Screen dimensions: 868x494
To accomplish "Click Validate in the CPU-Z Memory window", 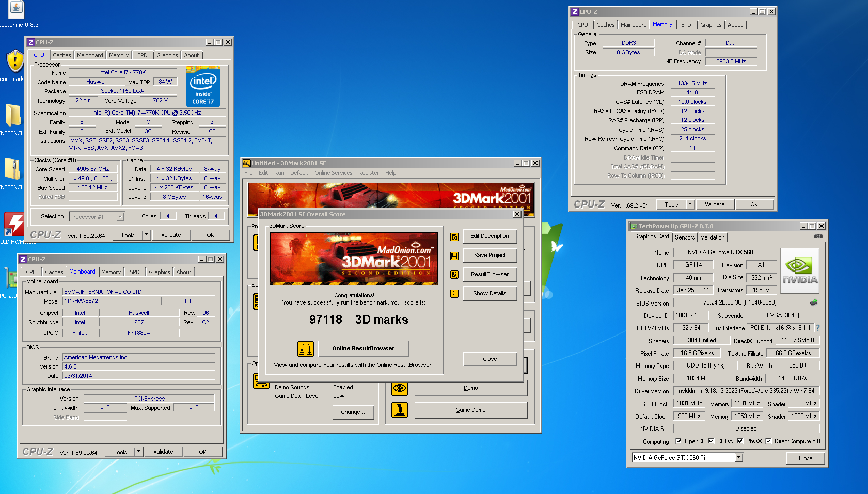I will (715, 205).
